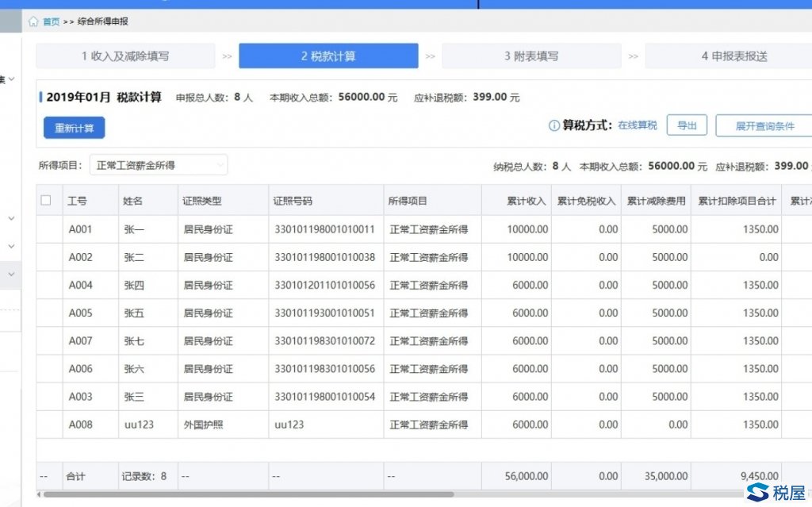Click the 导出 button
Screen dimensions: 812x507
click(687, 125)
